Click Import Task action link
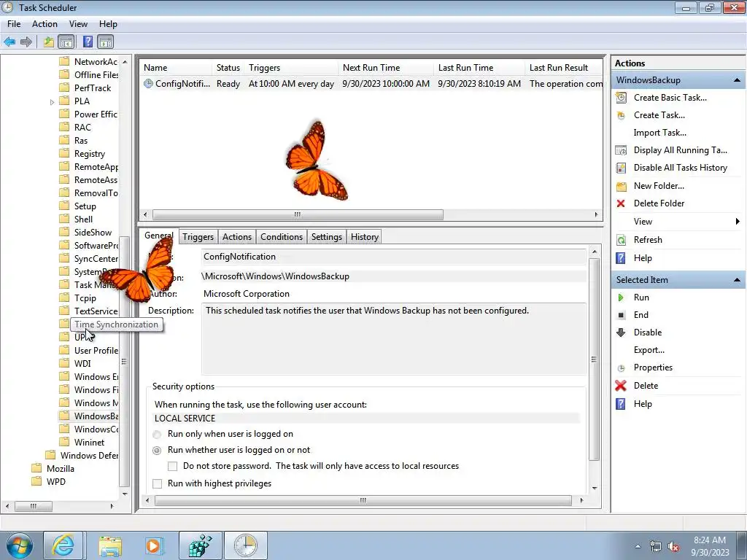The image size is (747, 560). 659,133
